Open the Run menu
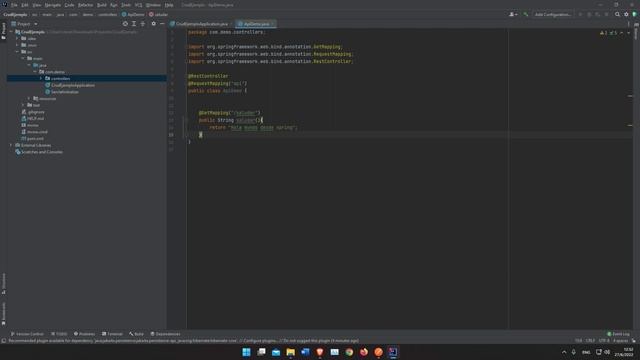This screenshot has width=640, height=360. pos(114,5)
